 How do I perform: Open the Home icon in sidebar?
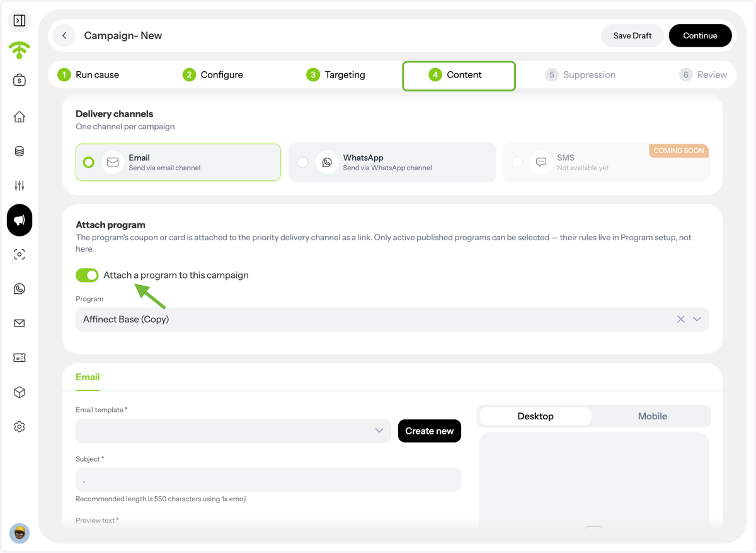pyautogui.click(x=20, y=117)
